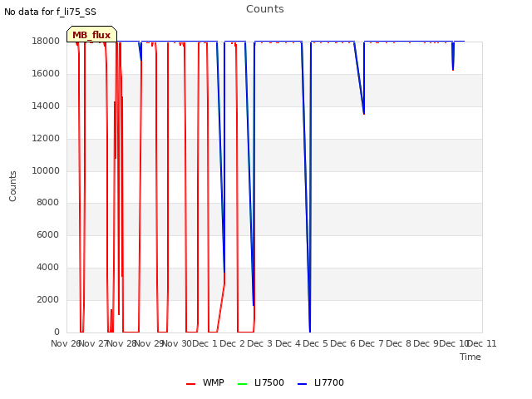The height and width of the screenshot is (399, 532).
Task: Click the Nov 26 x-axis date label
Action: point(66,343)
